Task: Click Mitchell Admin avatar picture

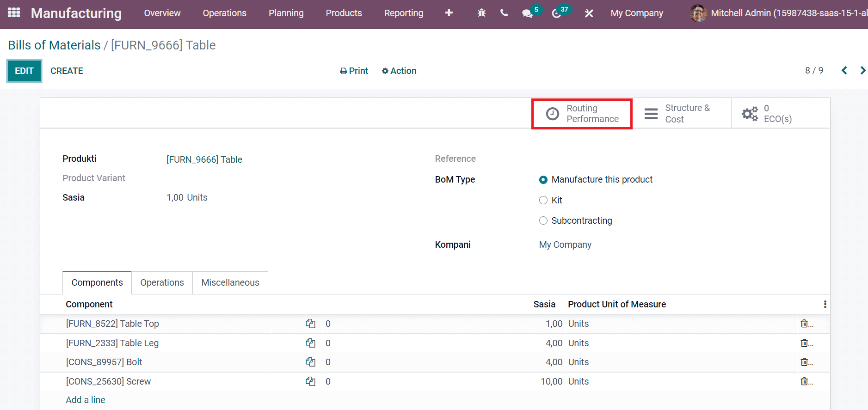Action: tap(698, 13)
